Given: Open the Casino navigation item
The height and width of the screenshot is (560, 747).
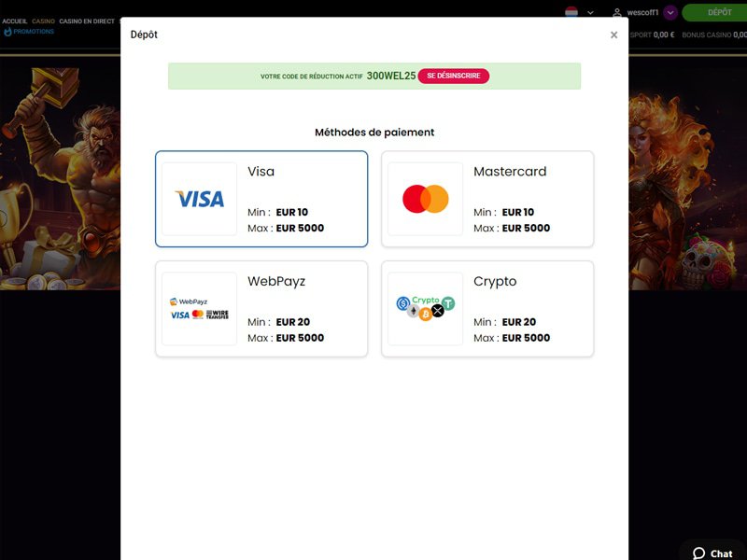Looking at the screenshot, I should (43, 21).
